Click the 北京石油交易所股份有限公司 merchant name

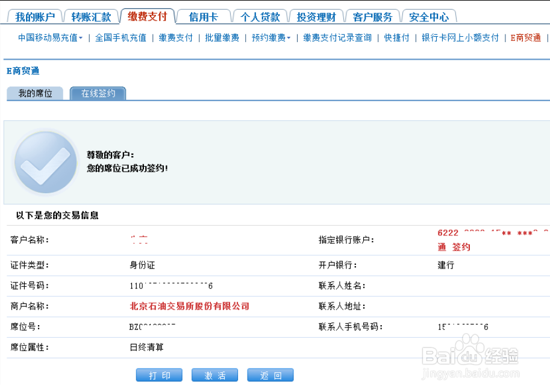click(189, 306)
